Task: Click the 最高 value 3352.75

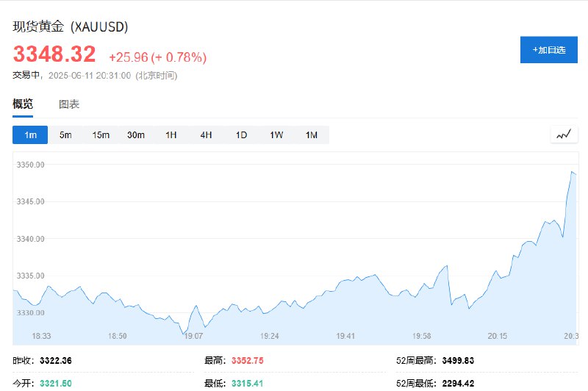Action: click(x=247, y=361)
